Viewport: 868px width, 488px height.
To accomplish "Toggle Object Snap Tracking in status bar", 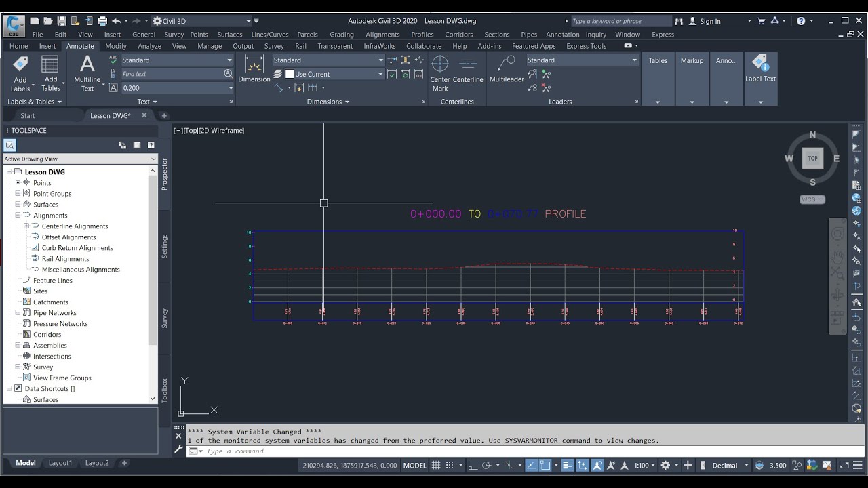I will (x=531, y=466).
